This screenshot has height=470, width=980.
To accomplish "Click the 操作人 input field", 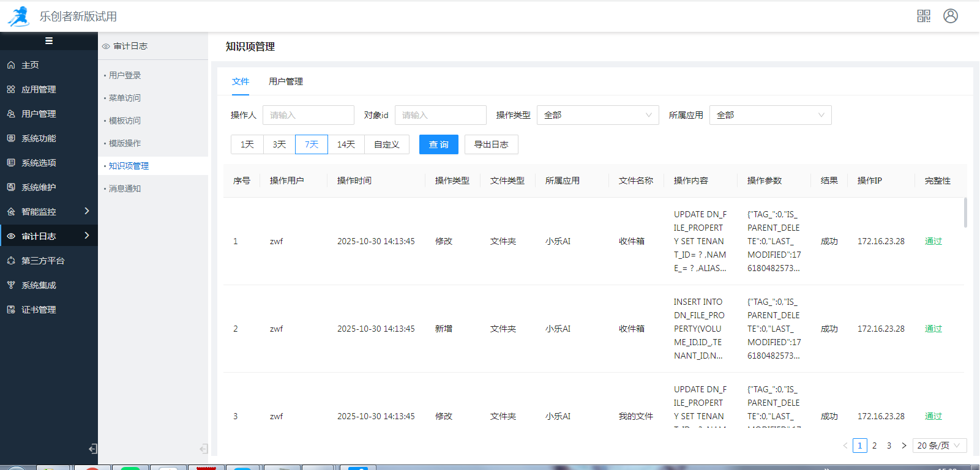I will pyautogui.click(x=308, y=115).
